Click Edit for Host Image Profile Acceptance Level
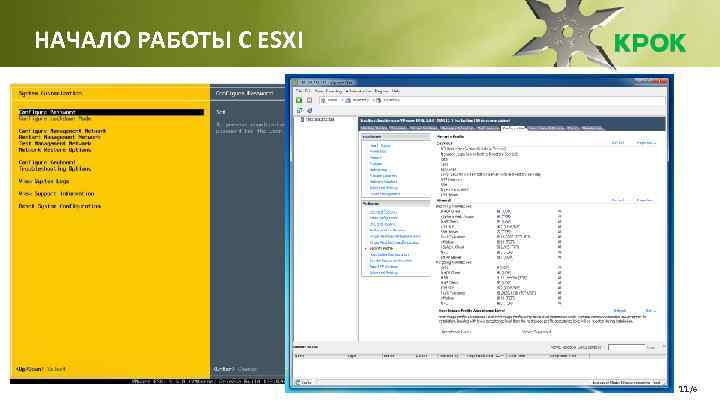The width and height of the screenshot is (720, 405). click(649, 311)
